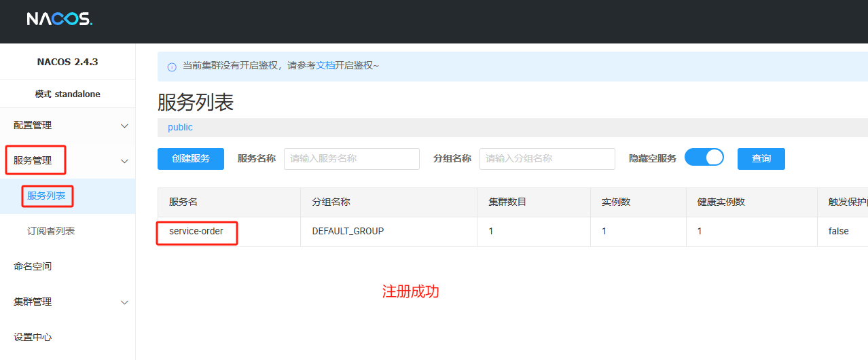Click the false value in service-order row
This screenshot has height=360, width=868.
coord(839,232)
